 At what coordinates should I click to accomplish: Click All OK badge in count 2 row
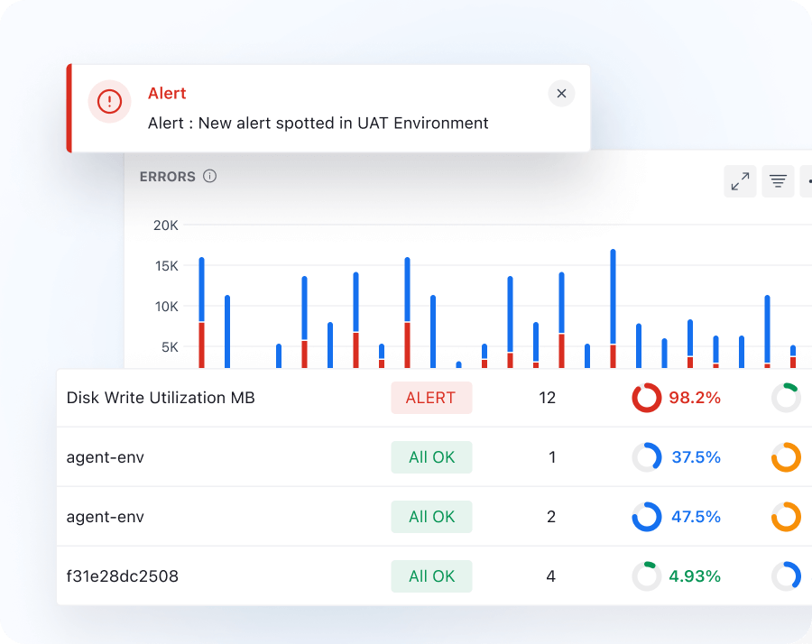pyautogui.click(x=431, y=517)
